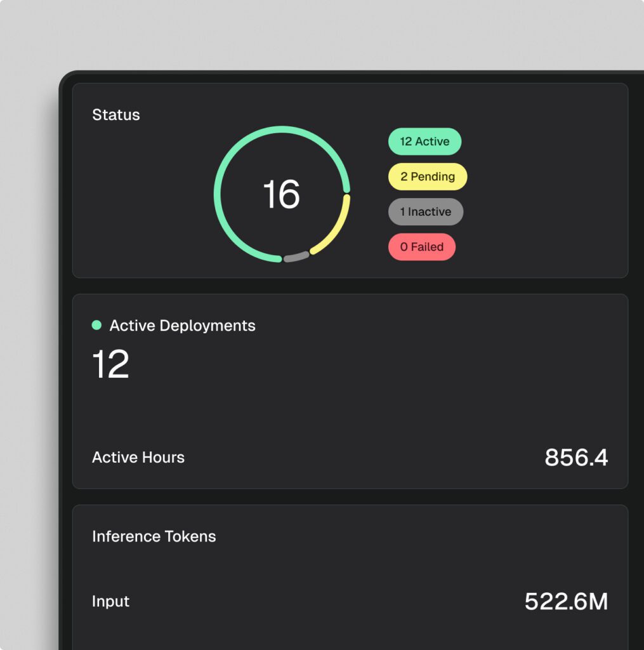Toggle the Inactive deployments filter
This screenshot has width=644, height=650.
tap(425, 211)
